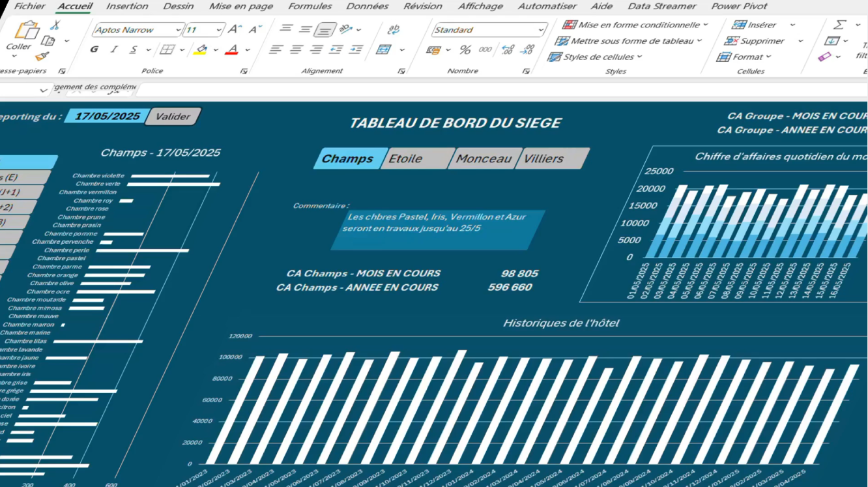868x487 pixels.
Task: Click the Format Painter brush icon
Action: 42,57
